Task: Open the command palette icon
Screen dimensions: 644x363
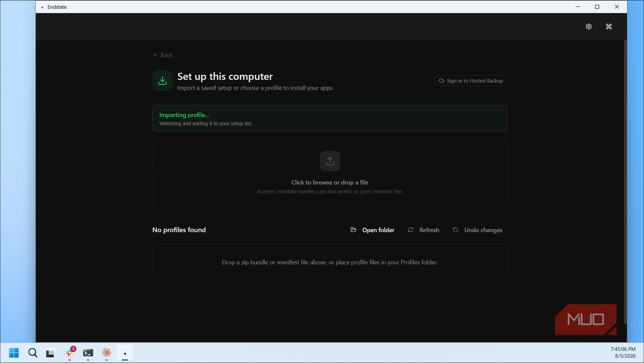Action: (609, 27)
